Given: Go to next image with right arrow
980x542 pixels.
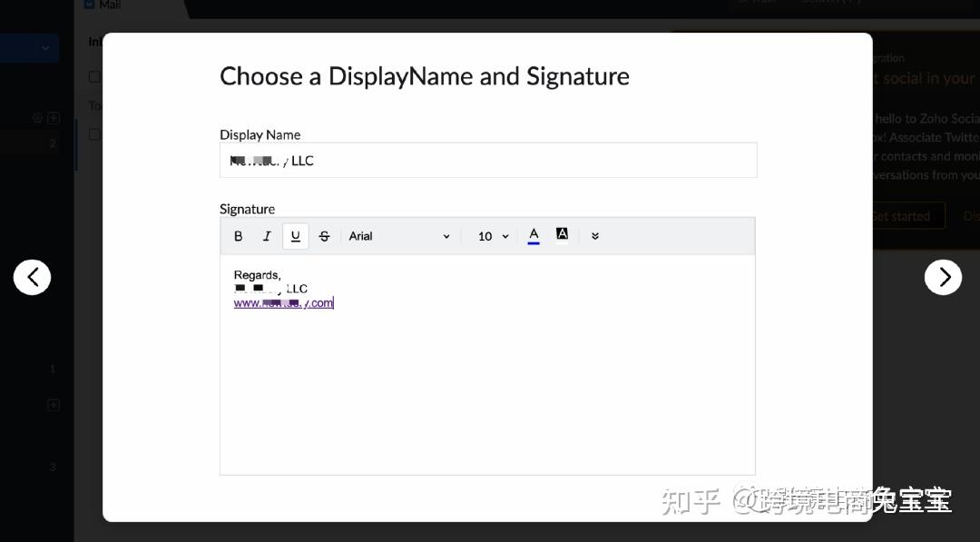Looking at the screenshot, I should (943, 277).
